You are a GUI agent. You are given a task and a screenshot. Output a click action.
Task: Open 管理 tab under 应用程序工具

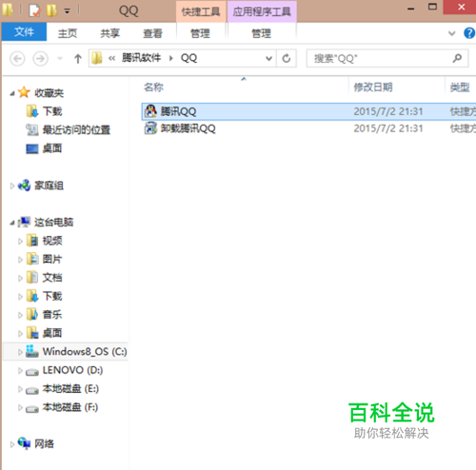point(262,33)
